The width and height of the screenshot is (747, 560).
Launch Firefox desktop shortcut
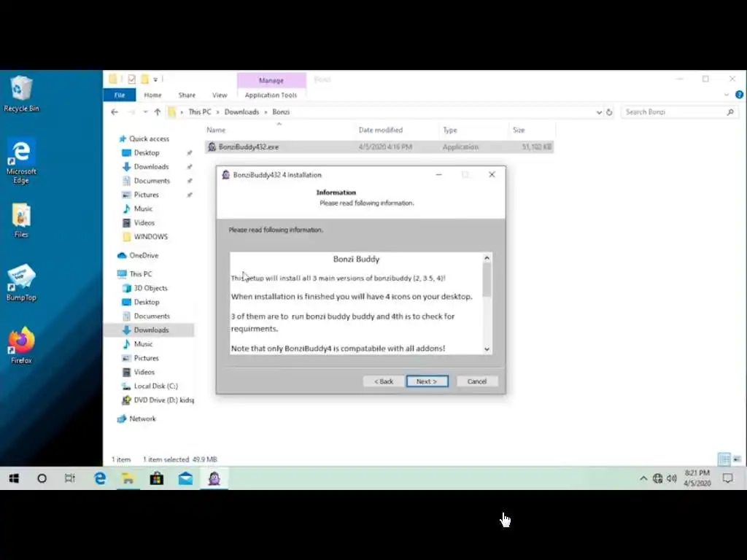point(21,345)
